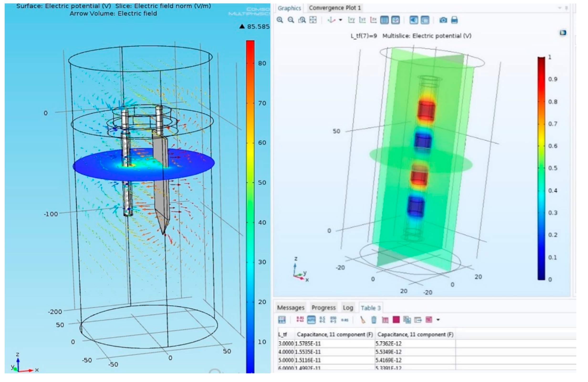Toggle the axis orientation display button
Image resolution: width=588 pixels, height=382 pixels.
395,20
